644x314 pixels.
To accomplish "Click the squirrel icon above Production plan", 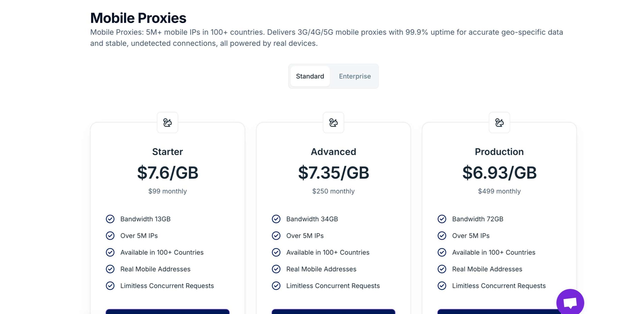I will (x=499, y=123).
